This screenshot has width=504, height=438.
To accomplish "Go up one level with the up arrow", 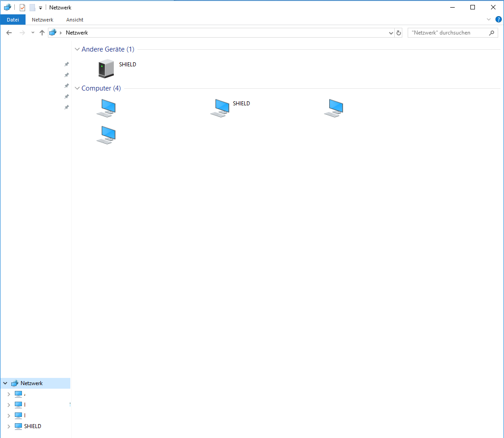I will click(42, 32).
